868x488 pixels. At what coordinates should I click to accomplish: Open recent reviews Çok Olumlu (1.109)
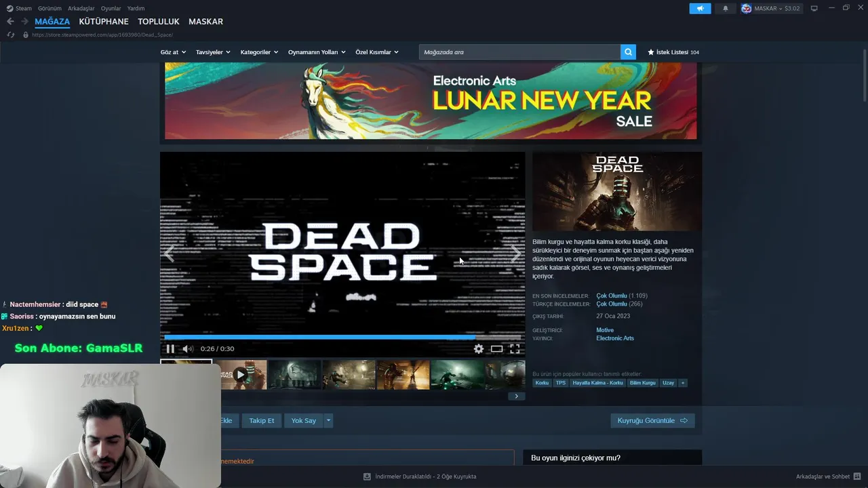[x=622, y=296]
